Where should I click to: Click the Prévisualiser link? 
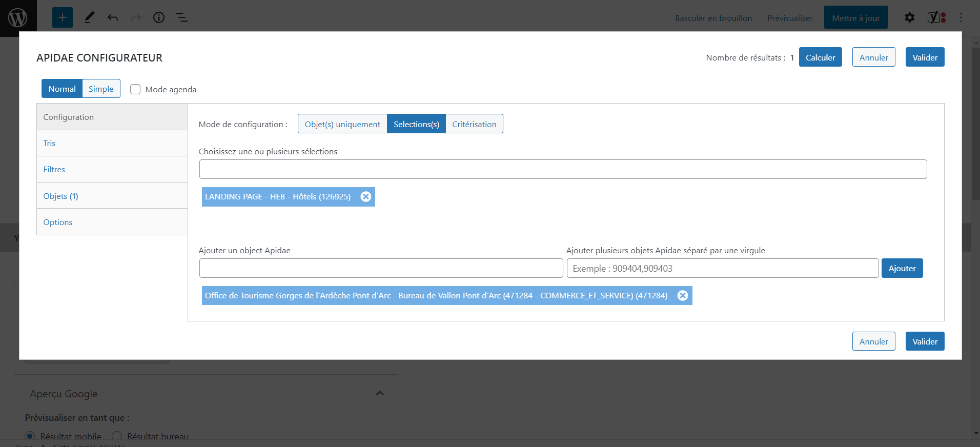click(790, 18)
